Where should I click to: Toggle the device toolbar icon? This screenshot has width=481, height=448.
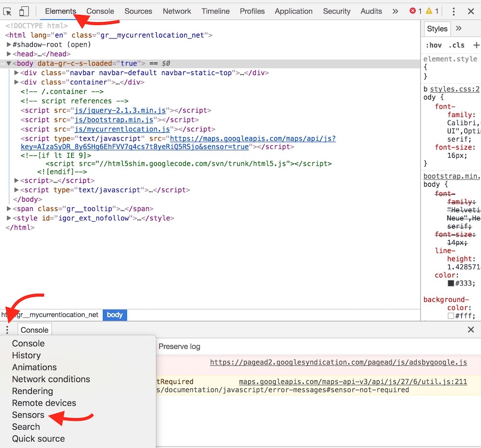coord(24,11)
